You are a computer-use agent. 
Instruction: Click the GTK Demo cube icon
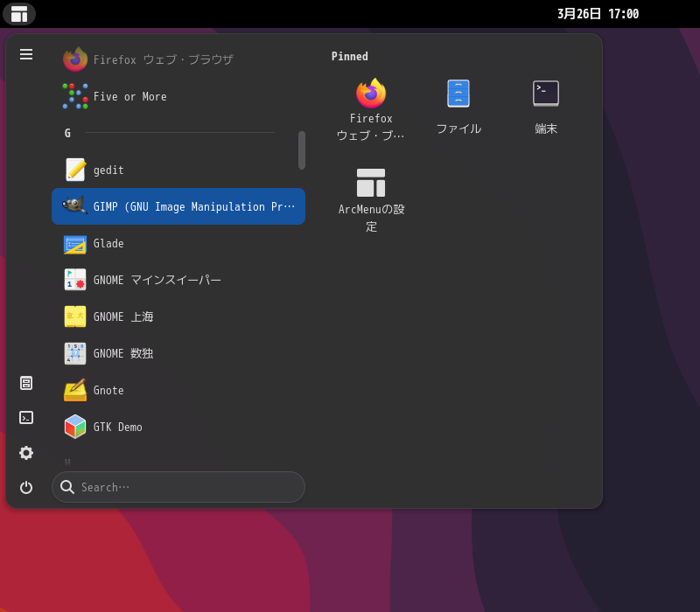click(75, 427)
